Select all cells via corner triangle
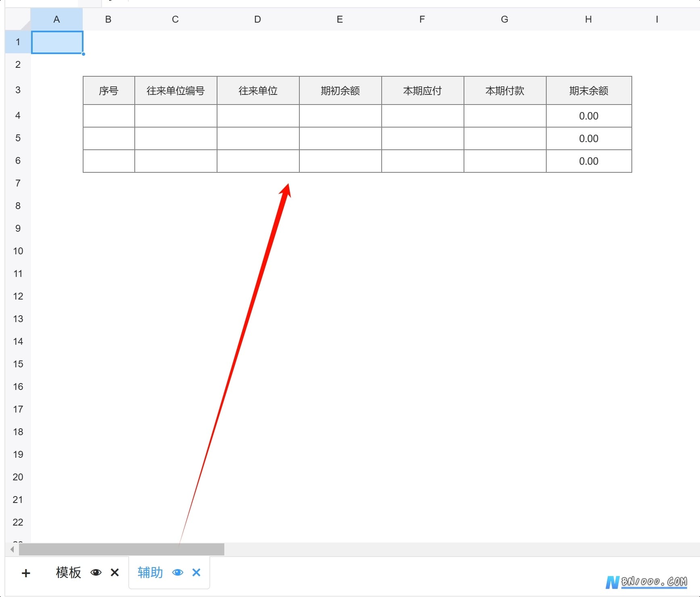 point(25,25)
